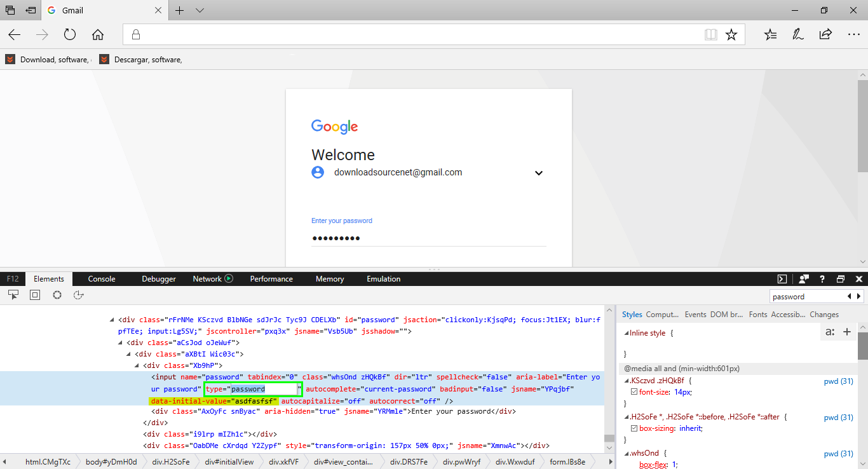Image resolution: width=868 pixels, height=469 pixels.
Task: Collapse the div id="password" node
Action: tap(112, 320)
